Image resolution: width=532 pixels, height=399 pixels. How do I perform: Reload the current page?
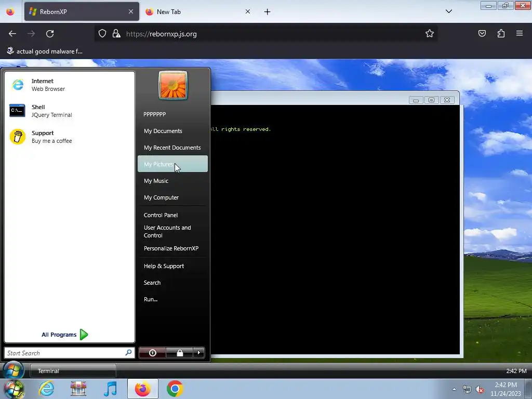(50, 34)
